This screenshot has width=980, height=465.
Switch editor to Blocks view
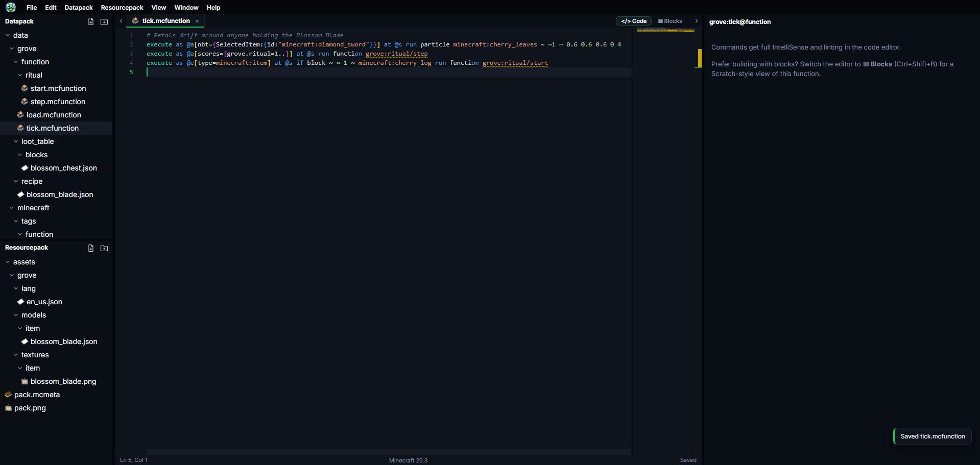pyautogui.click(x=670, y=21)
